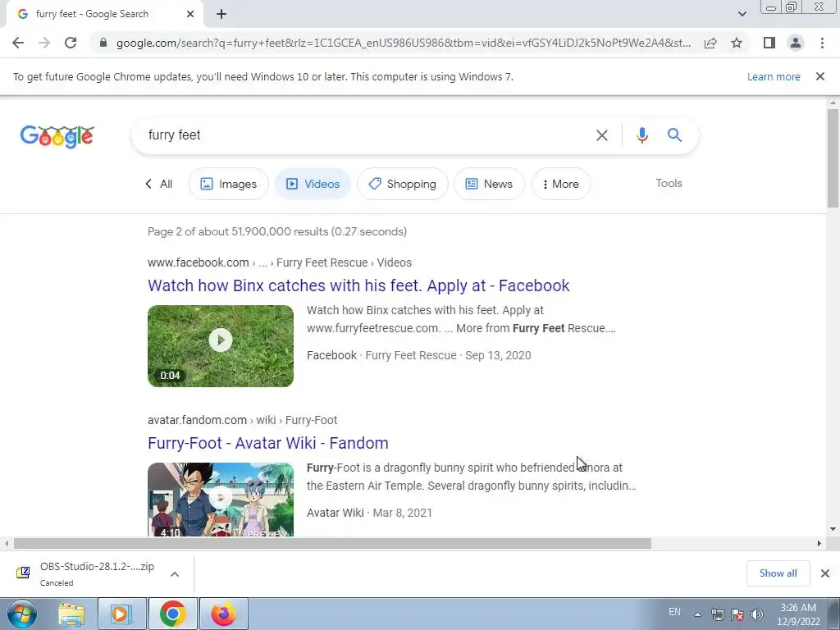The height and width of the screenshot is (630, 840).
Task: Click the padlock site info icon
Action: coord(103,43)
